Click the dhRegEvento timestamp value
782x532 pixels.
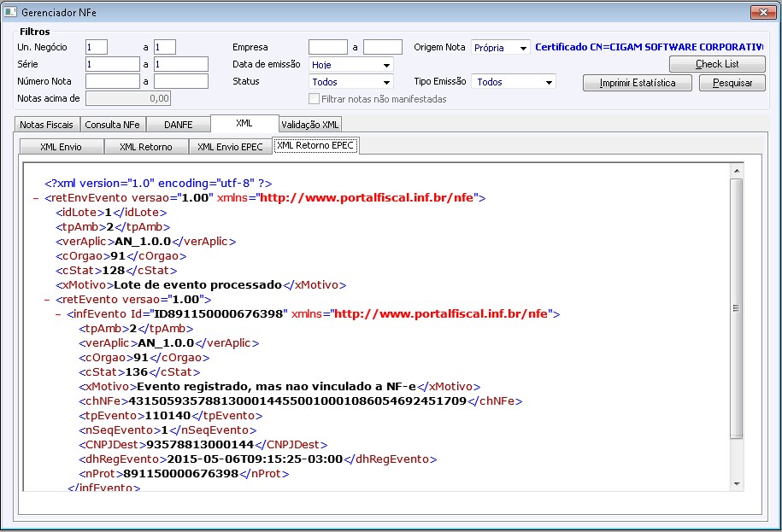[x=255, y=459]
